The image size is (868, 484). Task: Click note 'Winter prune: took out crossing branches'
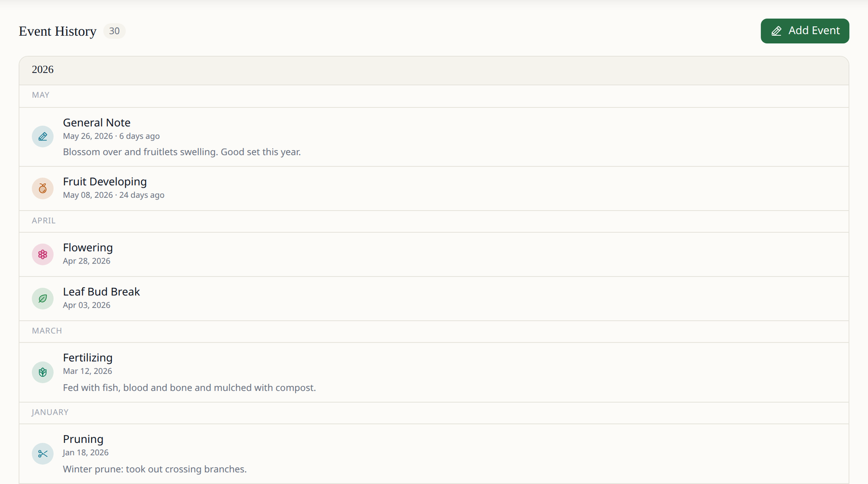point(155,469)
